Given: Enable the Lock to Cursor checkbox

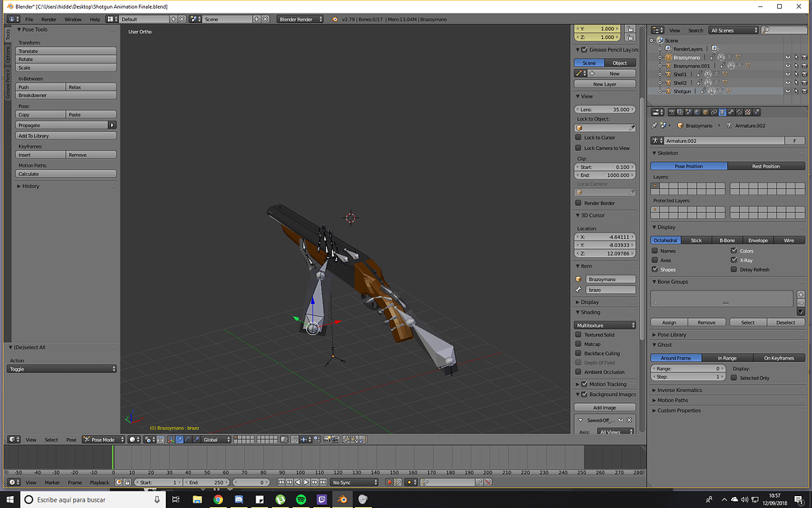Looking at the screenshot, I should (578, 137).
